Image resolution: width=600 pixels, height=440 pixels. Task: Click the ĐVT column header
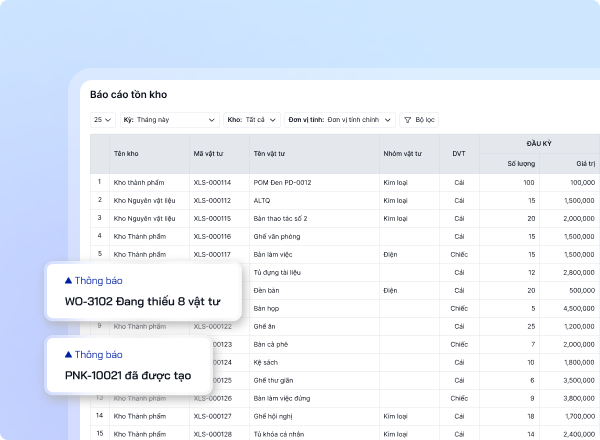[x=459, y=154]
